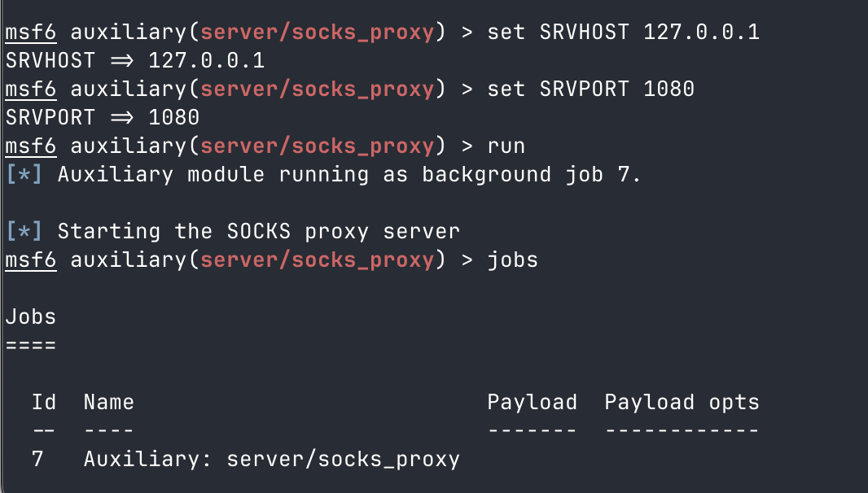Click 'Starting the SOCKS proxy server' line
The height and width of the screenshot is (493, 868).
tap(258, 231)
